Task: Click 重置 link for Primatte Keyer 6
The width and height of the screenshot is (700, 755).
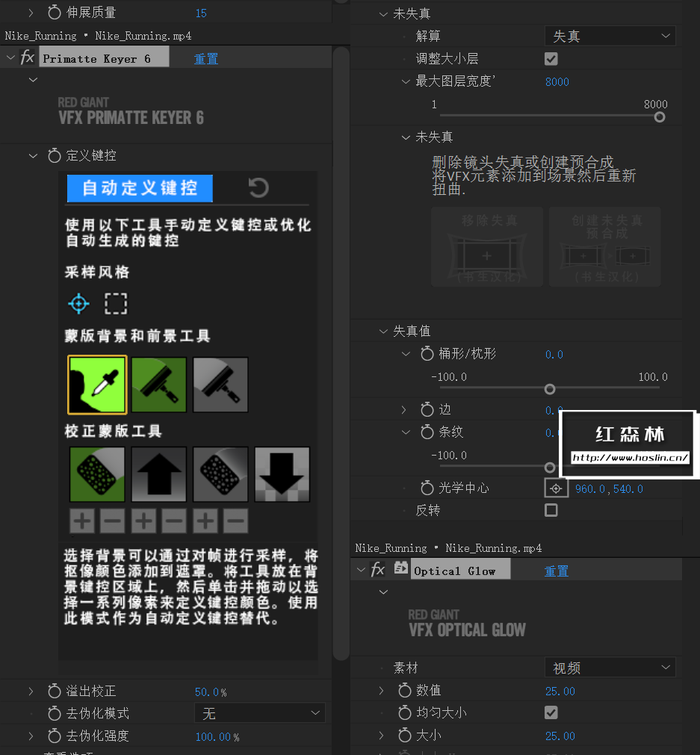Action: [x=206, y=59]
